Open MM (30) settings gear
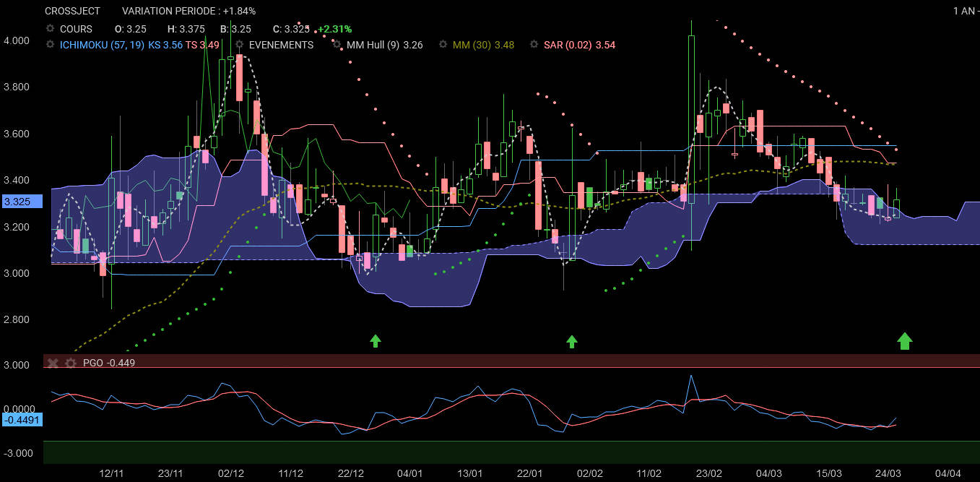This screenshot has width=980, height=482. 443,45
